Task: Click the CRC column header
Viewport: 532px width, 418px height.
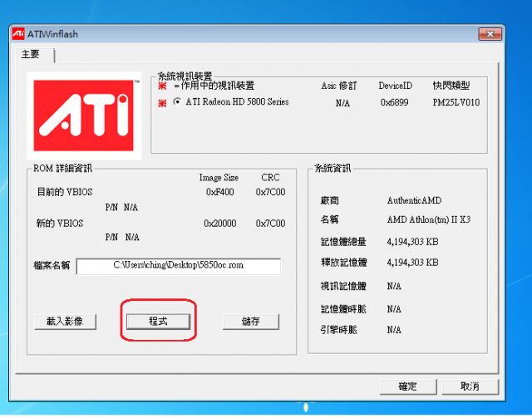Action: click(x=270, y=178)
